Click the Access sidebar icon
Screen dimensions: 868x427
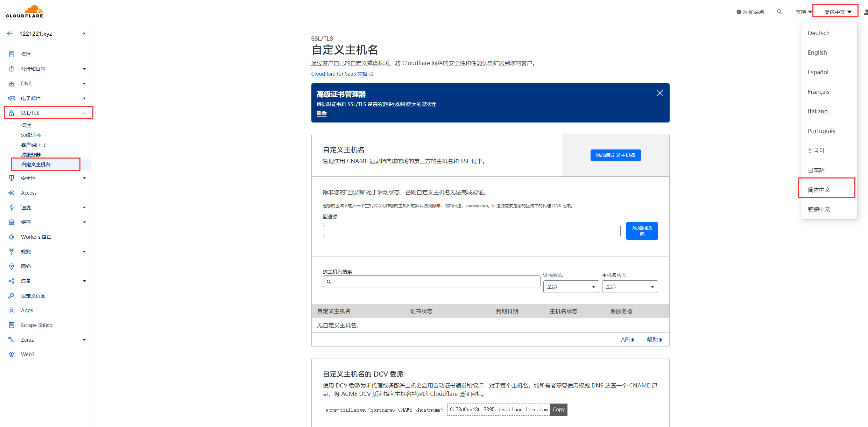click(12, 192)
